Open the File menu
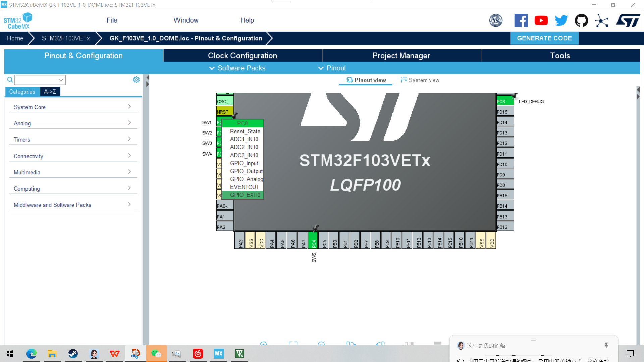Viewport: 644px width, 362px height. 112,20
